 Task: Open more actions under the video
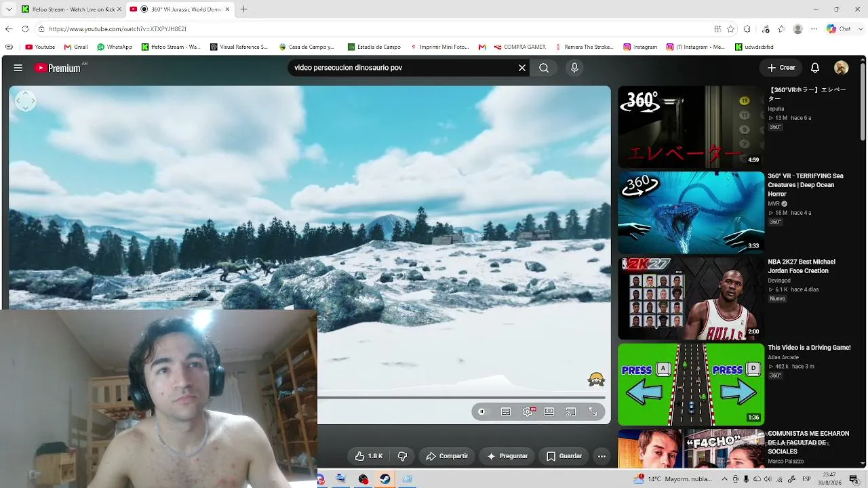tap(601, 456)
